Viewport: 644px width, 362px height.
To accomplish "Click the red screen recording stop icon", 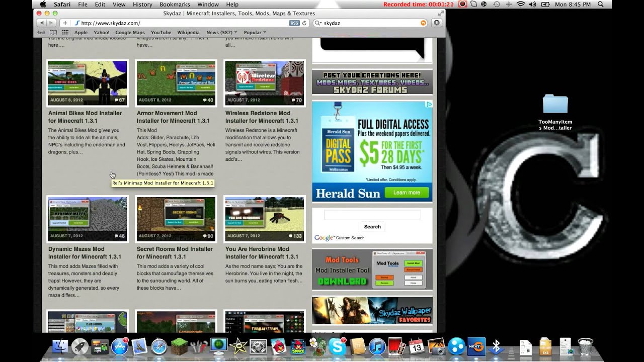I will [x=462, y=4].
